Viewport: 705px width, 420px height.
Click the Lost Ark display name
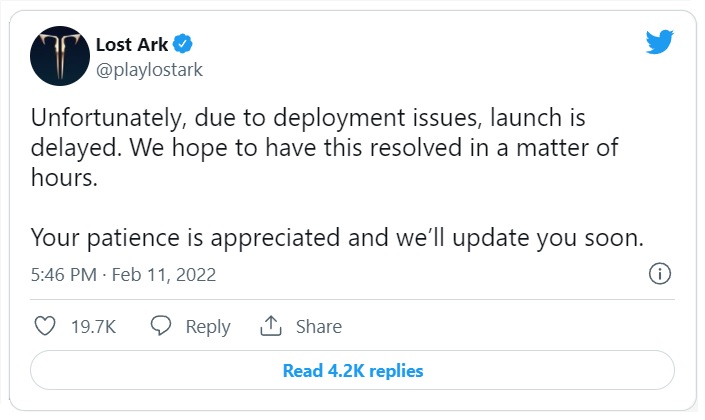click(131, 44)
